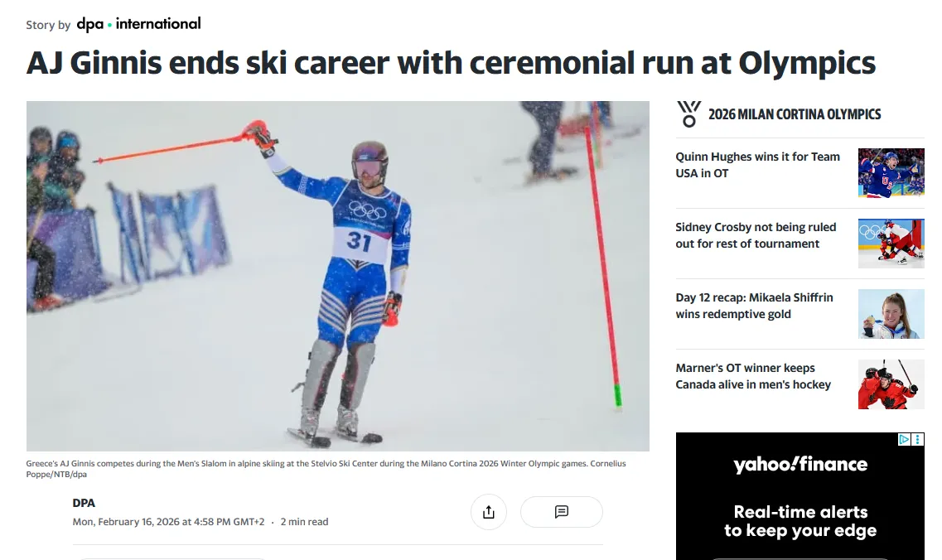Open the Quinn Hughes Team USA story
The image size is (942, 560).
click(x=757, y=165)
